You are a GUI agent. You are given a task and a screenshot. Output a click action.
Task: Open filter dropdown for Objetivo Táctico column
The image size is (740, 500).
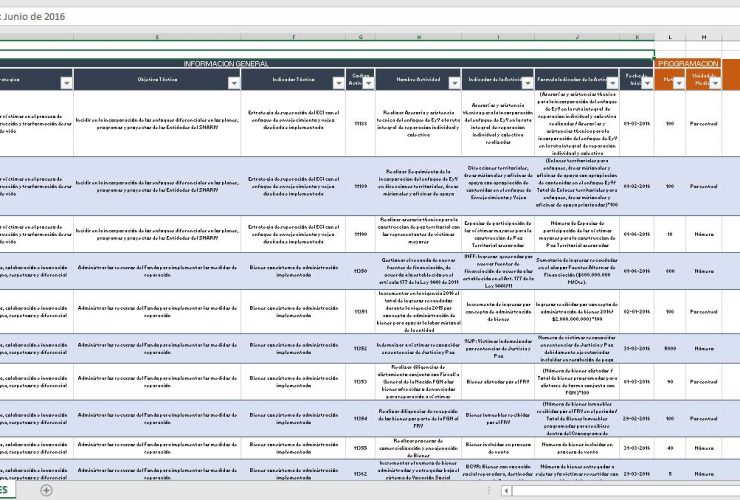[x=234, y=83]
